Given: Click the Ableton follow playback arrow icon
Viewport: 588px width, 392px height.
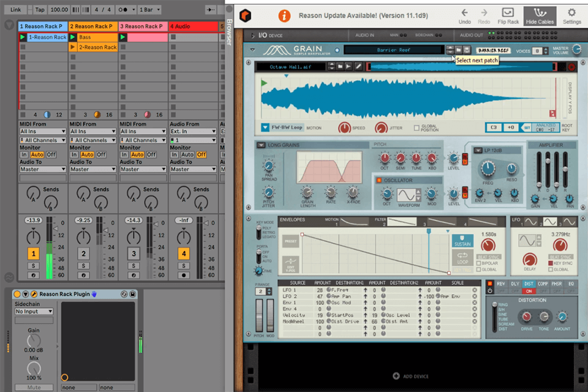Looking at the screenshot, I should click(211, 10).
